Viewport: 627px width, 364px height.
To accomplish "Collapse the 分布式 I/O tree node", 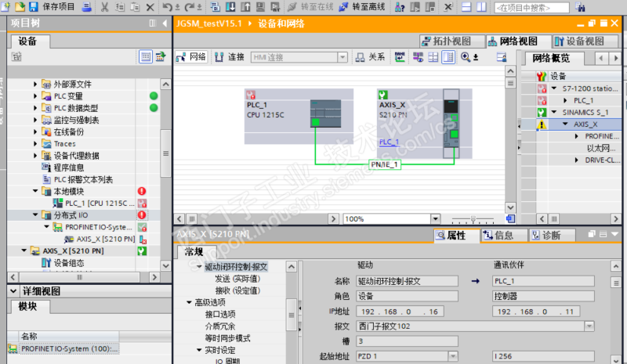I will pos(35,215).
